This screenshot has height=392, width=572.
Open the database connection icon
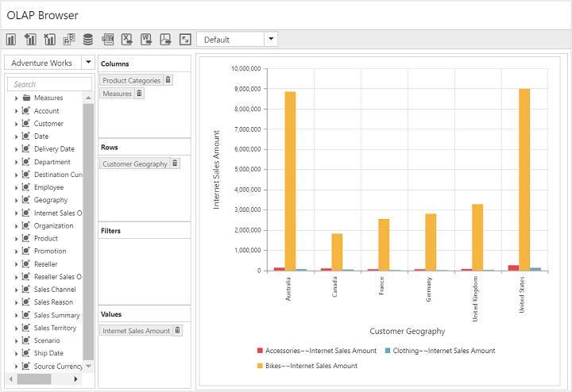pyautogui.click(x=87, y=40)
